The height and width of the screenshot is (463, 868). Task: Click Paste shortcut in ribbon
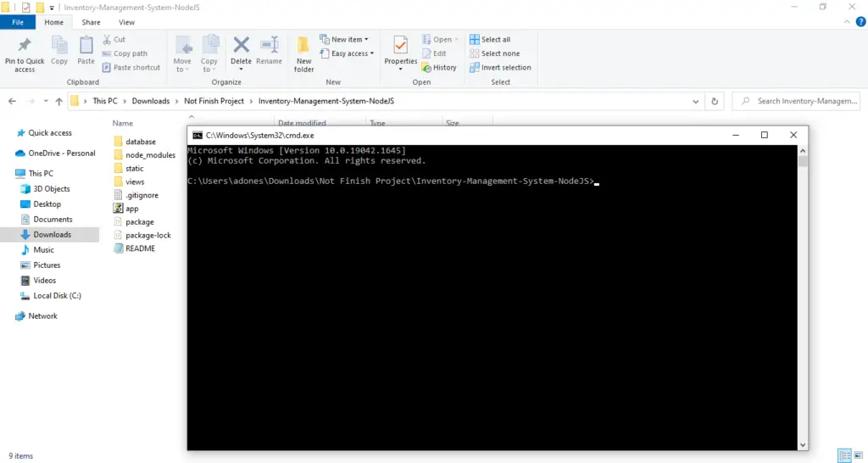click(131, 67)
